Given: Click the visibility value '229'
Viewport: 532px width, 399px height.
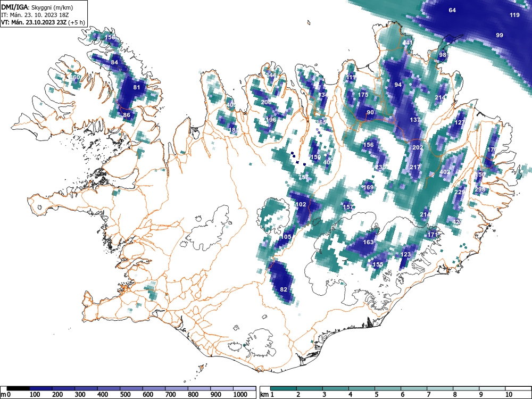Looking at the screenshot, I should tap(460, 193).
